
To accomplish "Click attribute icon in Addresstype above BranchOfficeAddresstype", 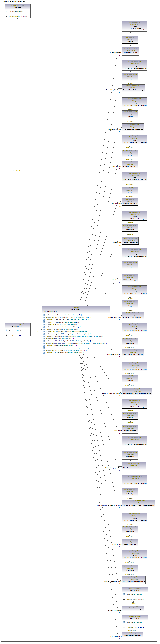I will pos(124,594).
